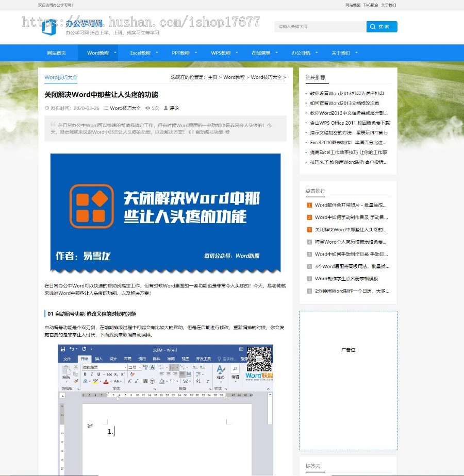The image size is (464, 476).
Task: Click the 网站地图 link at top
Action: tap(353, 5)
